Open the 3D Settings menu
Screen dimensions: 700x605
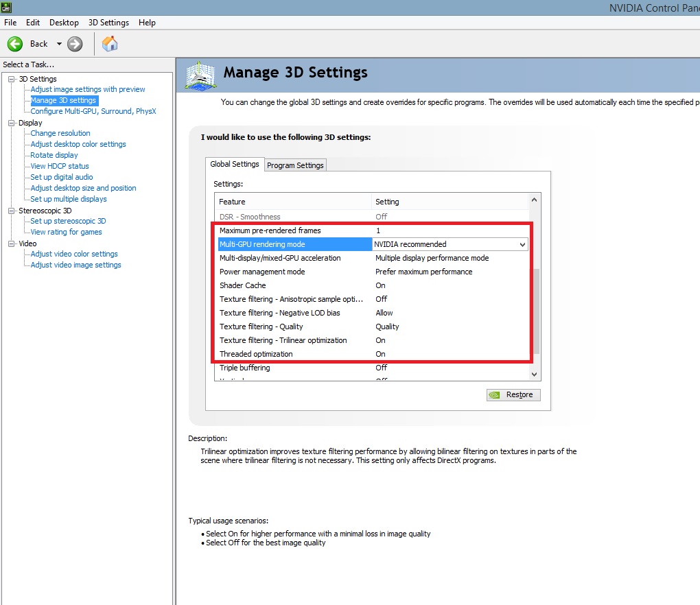(x=108, y=23)
